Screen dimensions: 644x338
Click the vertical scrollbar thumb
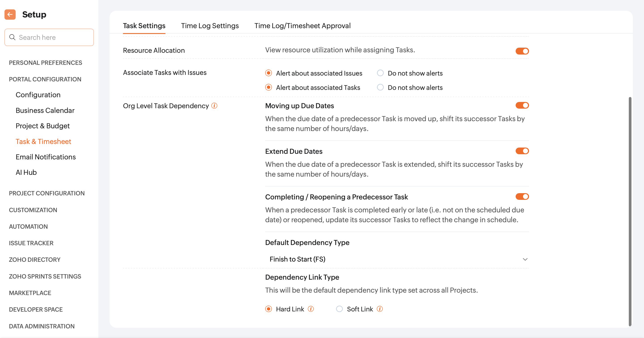[x=630, y=211]
